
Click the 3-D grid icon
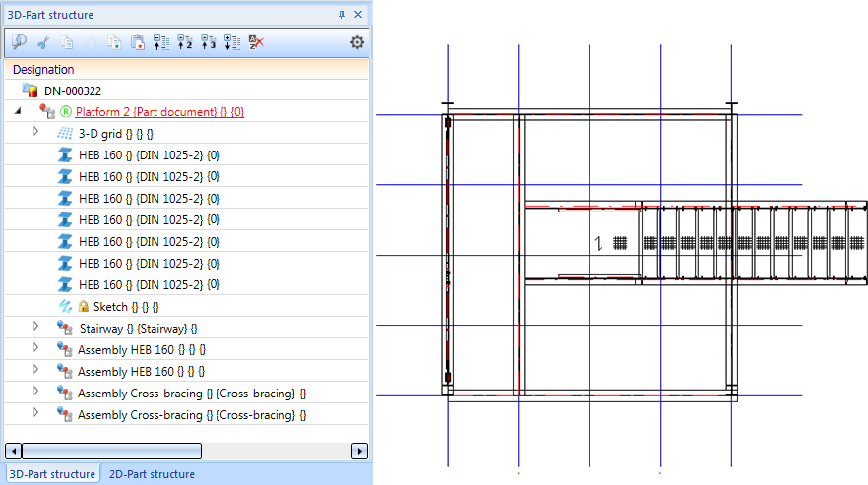(x=65, y=134)
